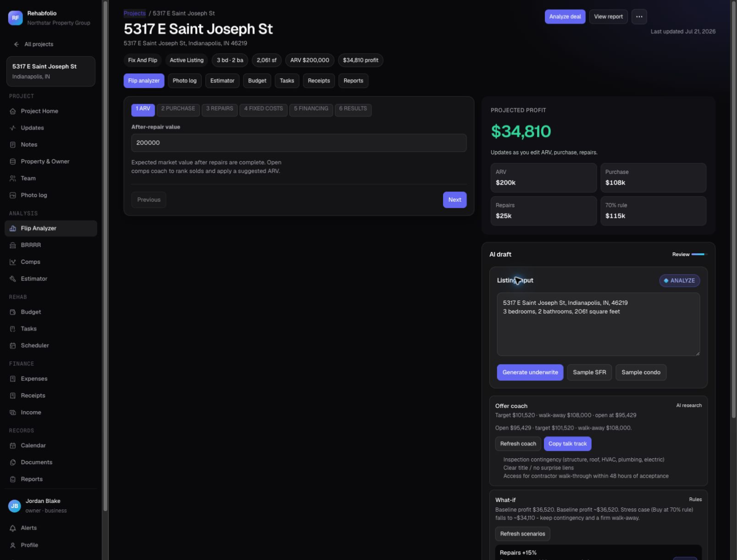The height and width of the screenshot is (560, 737).
Task: Click the Notes icon in the sidebar
Action: [x=13, y=145]
